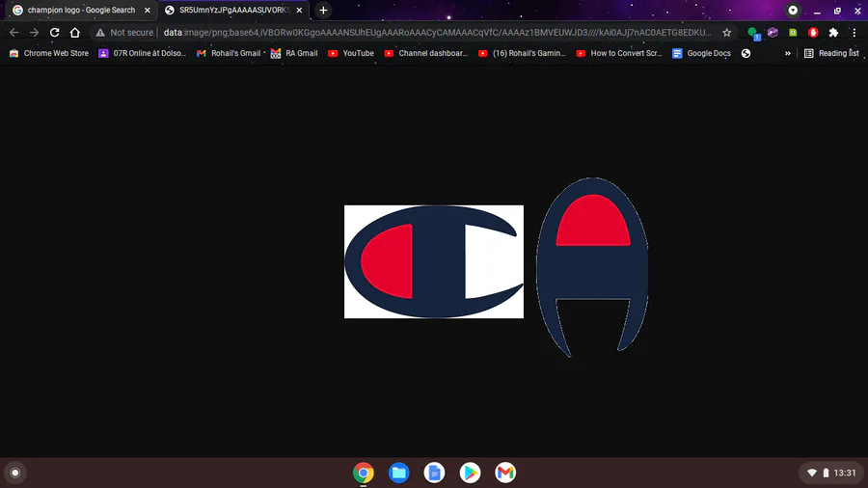Click the address bar with the data URL
868x488 pixels.
437,33
